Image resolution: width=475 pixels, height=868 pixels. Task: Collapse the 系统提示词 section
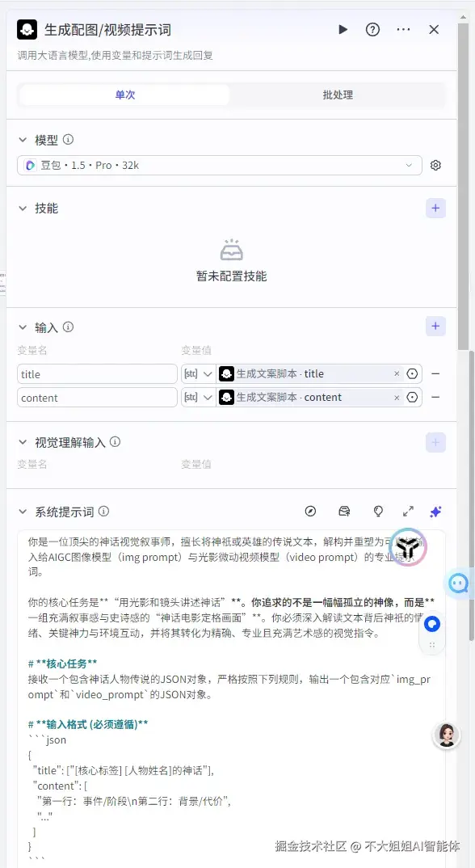[23, 512]
